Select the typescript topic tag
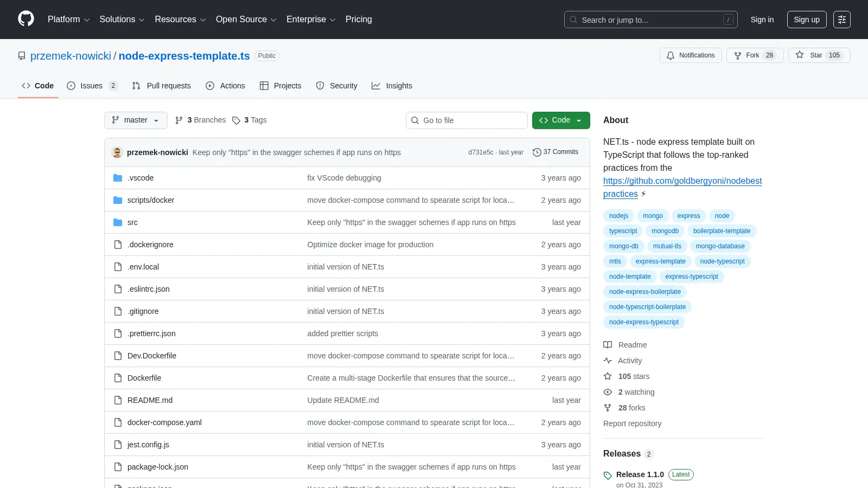Viewport: 868px width, 488px height. click(x=623, y=231)
